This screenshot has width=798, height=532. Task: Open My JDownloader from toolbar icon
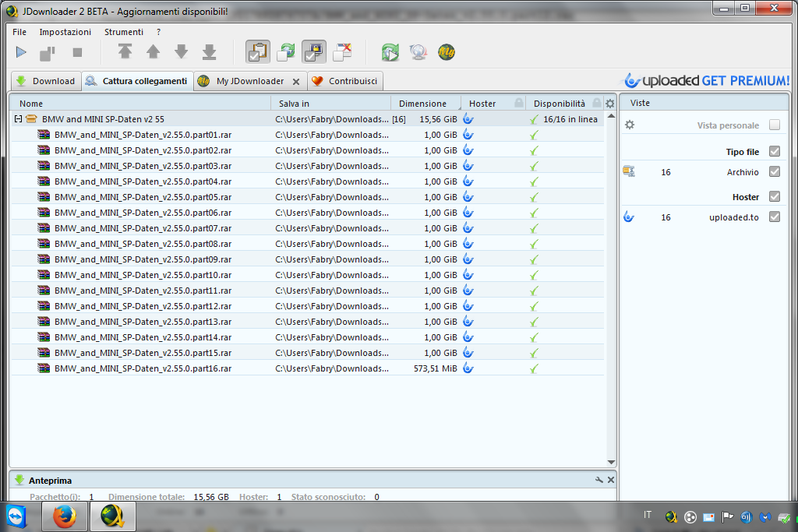click(447, 52)
